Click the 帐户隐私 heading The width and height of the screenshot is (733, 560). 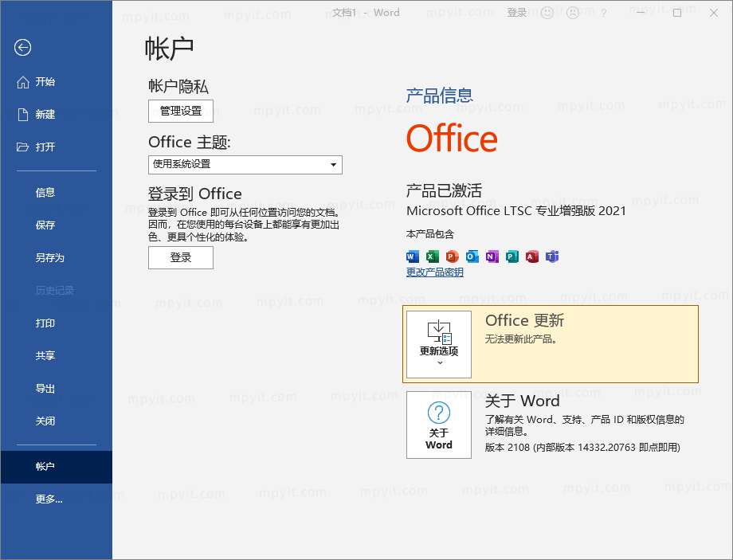click(178, 87)
